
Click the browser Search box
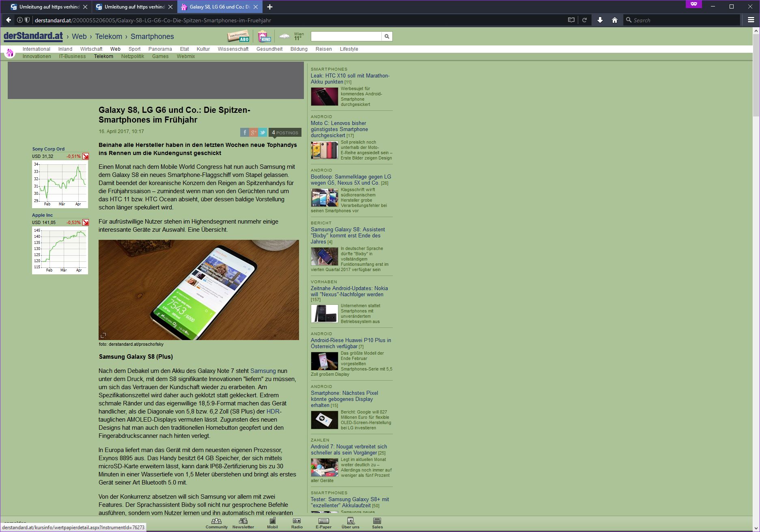pyautogui.click(x=682, y=20)
